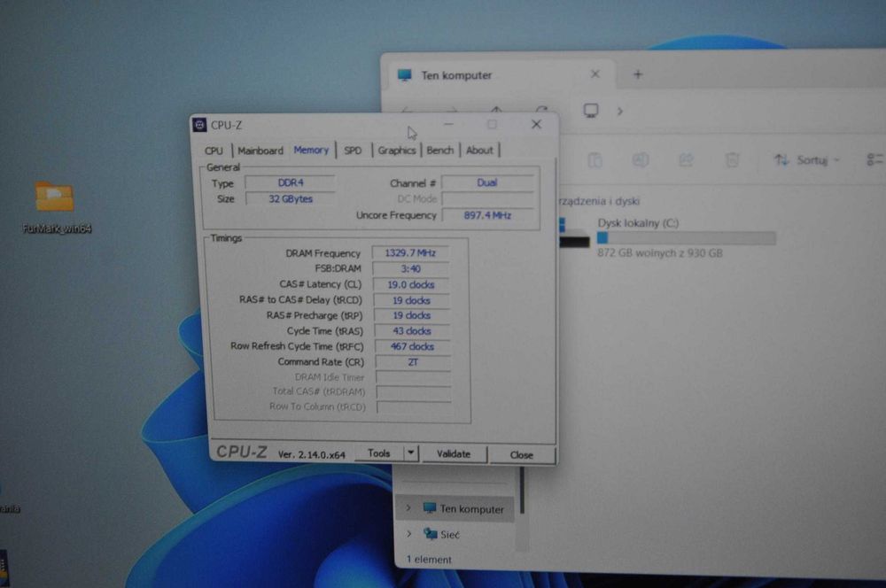886x588 pixels.
Task: Open the CPU tab in CPU-Z
Action: (x=214, y=151)
